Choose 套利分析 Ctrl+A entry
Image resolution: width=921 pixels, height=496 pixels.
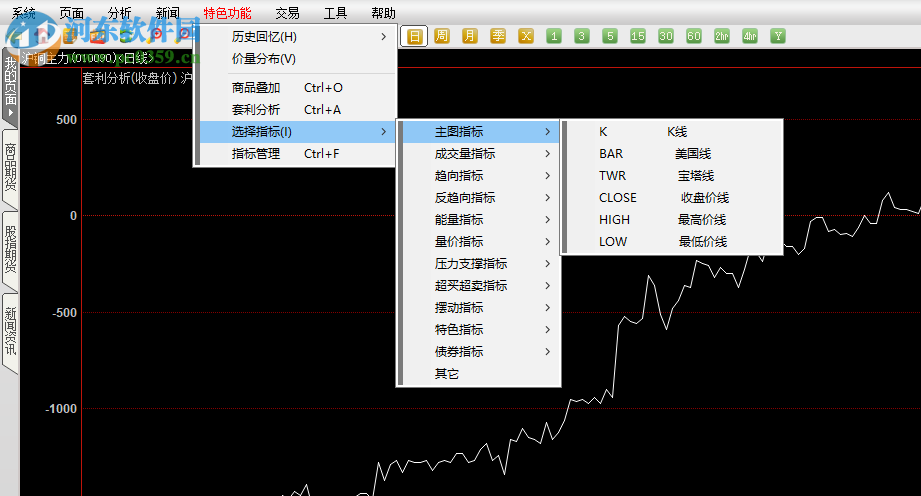click(297, 110)
